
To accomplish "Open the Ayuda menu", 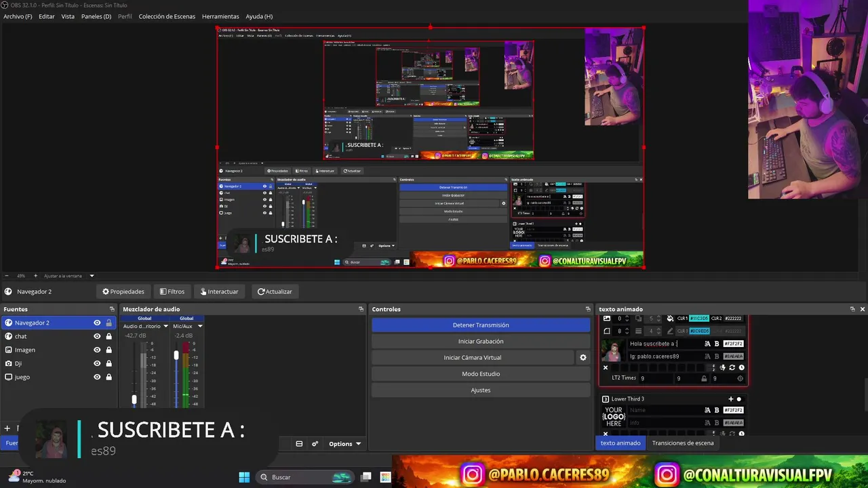I will click(259, 16).
